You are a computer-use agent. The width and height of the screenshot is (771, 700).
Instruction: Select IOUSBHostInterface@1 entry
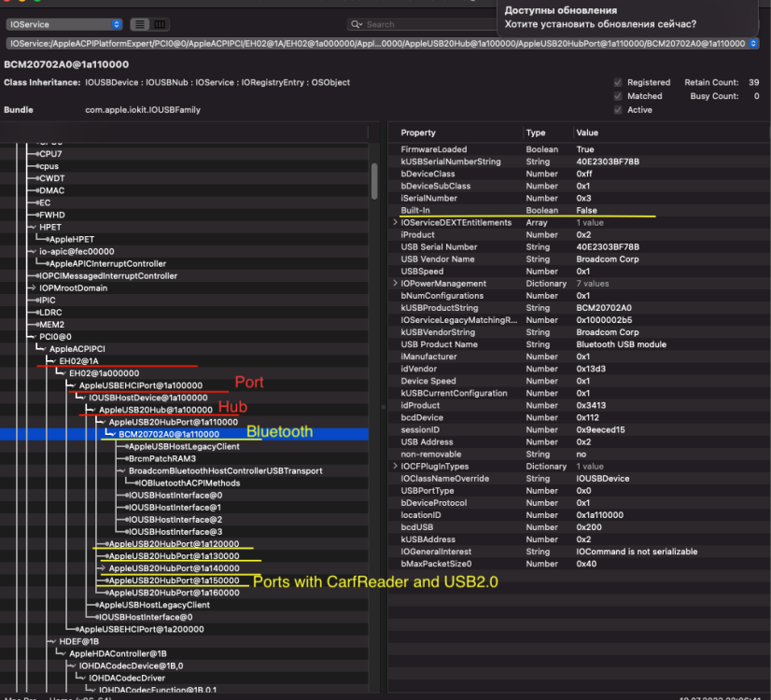point(175,508)
